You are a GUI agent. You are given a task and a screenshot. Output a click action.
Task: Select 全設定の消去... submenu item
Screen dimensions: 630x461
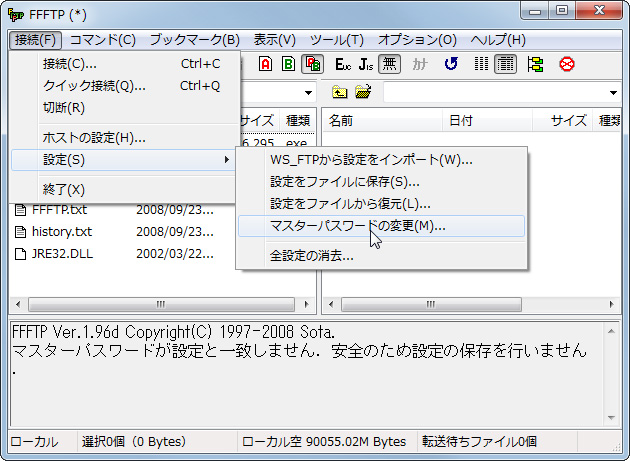[x=381, y=256]
